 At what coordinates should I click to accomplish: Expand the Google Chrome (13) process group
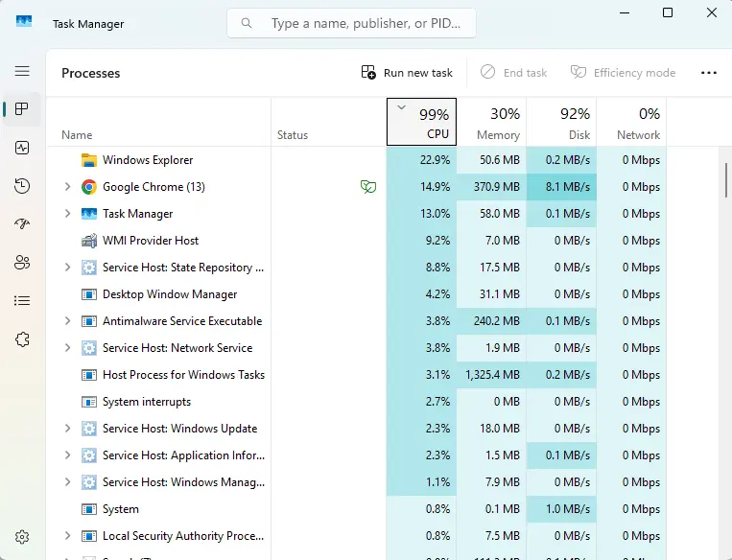68,187
